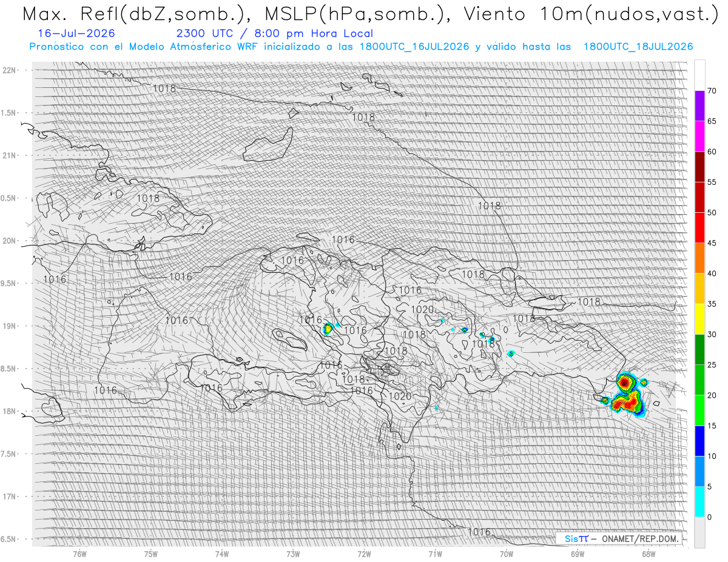The height and width of the screenshot is (562, 728).
Task: Pick the dark green 25-30 dBZ legend color
Action: [x=699, y=350]
